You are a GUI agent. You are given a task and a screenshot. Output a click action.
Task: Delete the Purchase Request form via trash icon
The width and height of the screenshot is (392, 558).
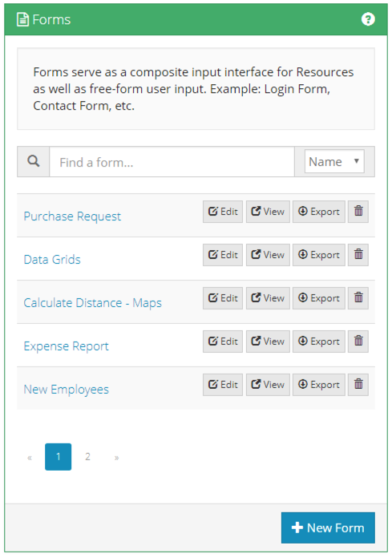(358, 212)
